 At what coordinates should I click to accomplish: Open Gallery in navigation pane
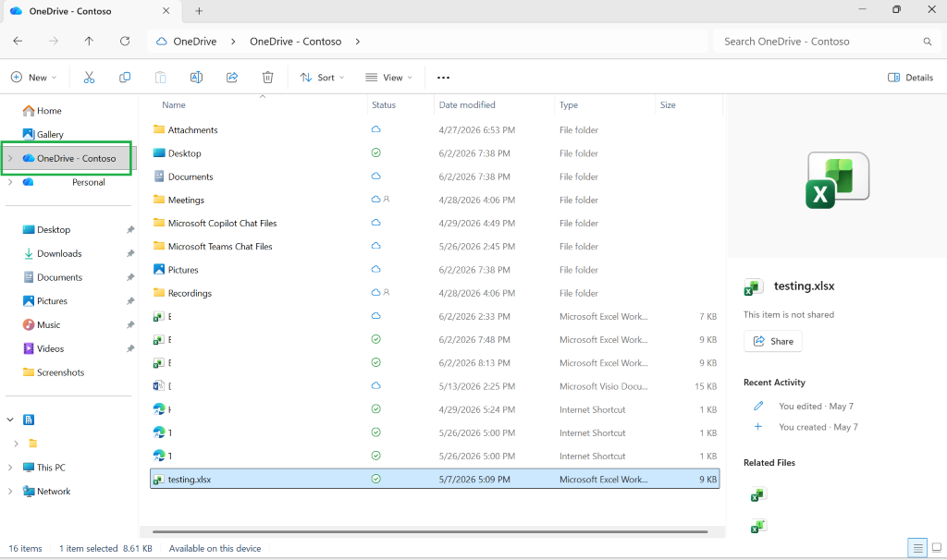(43, 134)
